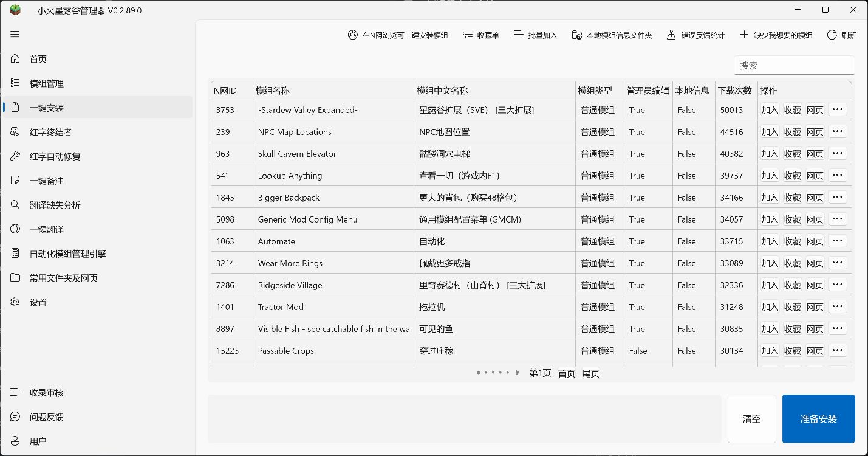Open more options for Ridgeside Village
Viewport: 868px width, 456px height.
pos(838,285)
